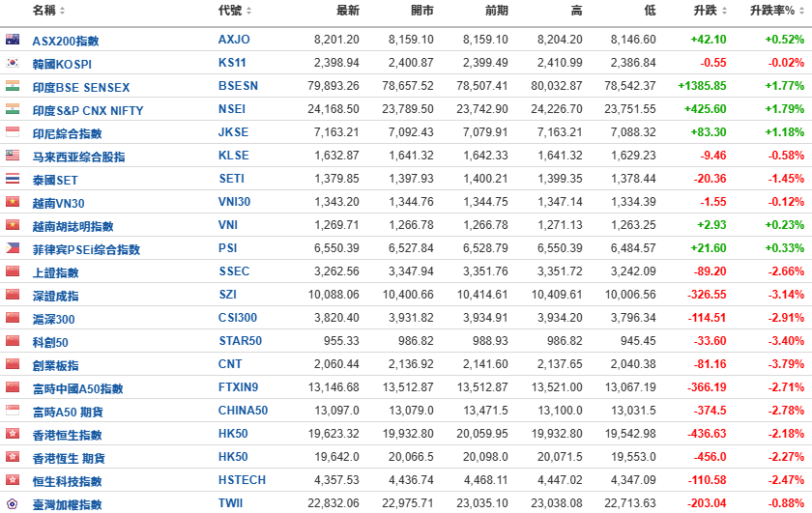Click the Taiwan flag beside 臺灣加權指數
812x513 pixels.
[13, 503]
